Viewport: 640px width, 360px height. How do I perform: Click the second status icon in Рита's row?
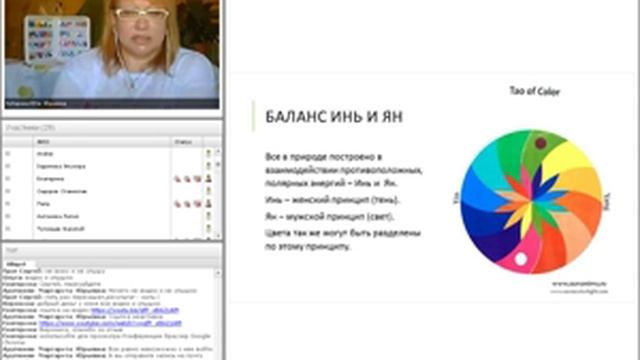(x=187, y=204)
